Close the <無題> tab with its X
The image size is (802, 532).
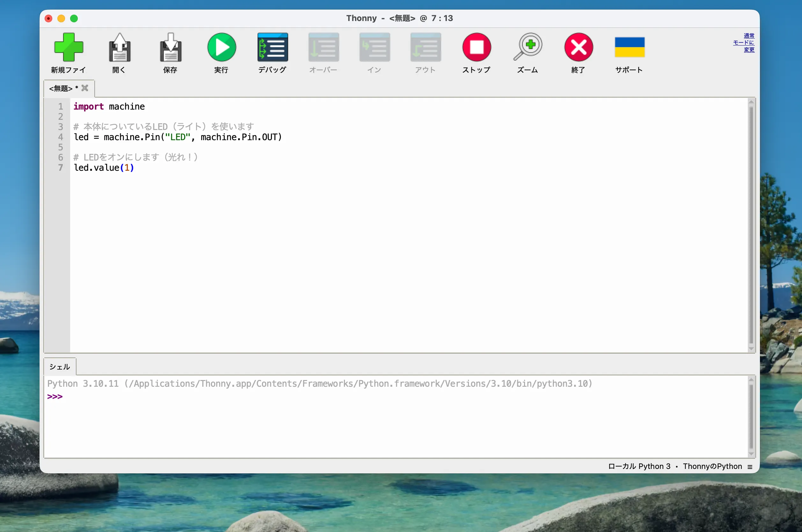pyautogui.click(x=85, y=88)
